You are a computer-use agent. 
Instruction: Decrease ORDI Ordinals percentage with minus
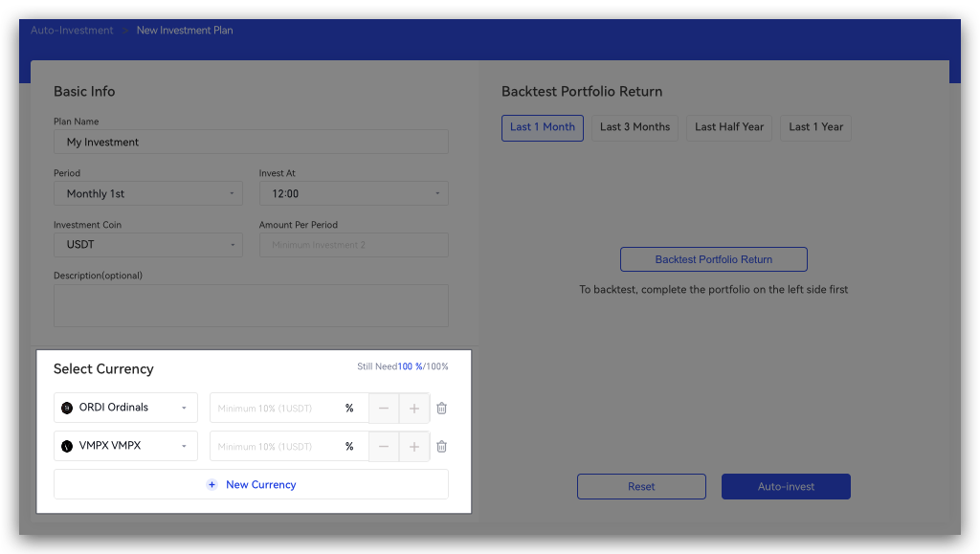coord(384,409)
